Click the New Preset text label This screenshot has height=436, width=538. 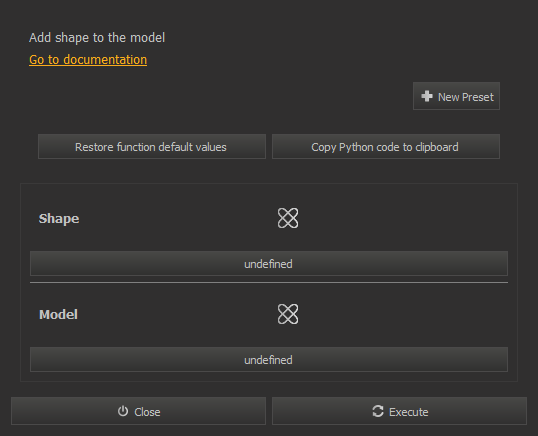tap(466, 97)
